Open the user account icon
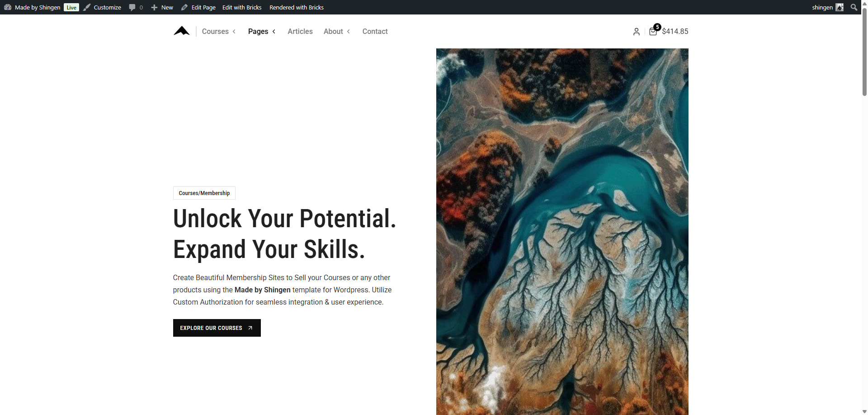This screenshot has height=415, width=868. click(636, 32)
